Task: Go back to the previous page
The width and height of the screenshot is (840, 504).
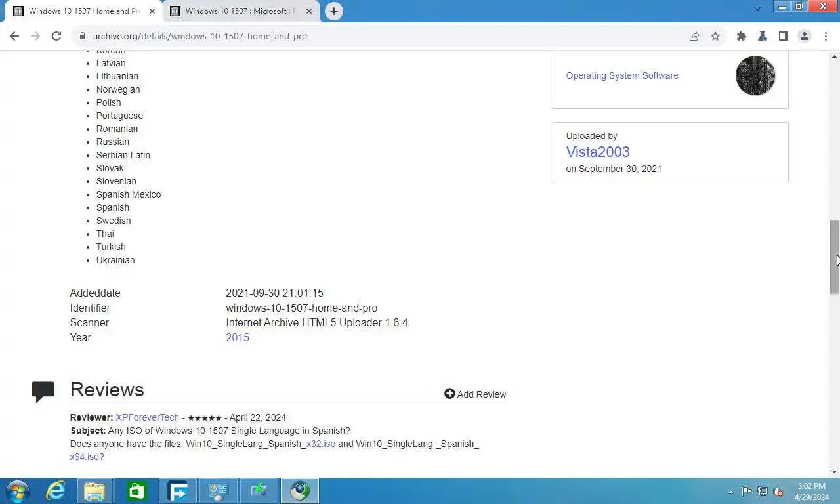Action: [x=14, y=36]
